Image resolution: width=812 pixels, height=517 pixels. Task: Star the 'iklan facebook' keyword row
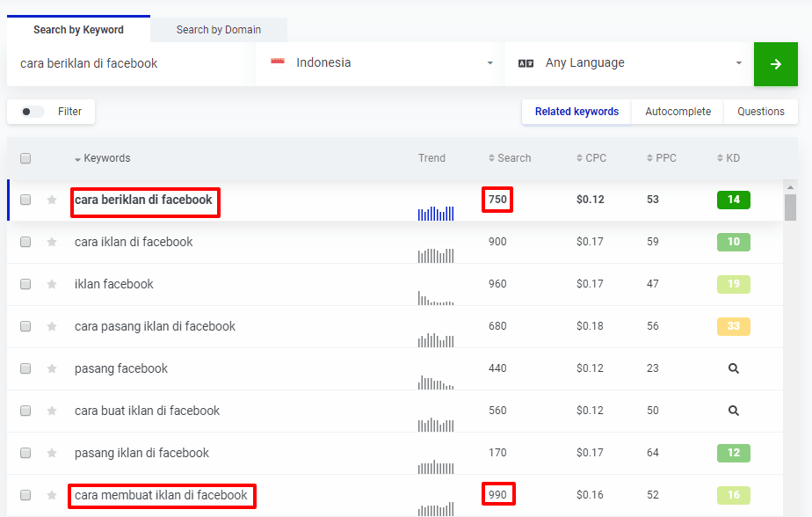click(x=52, y=284)
